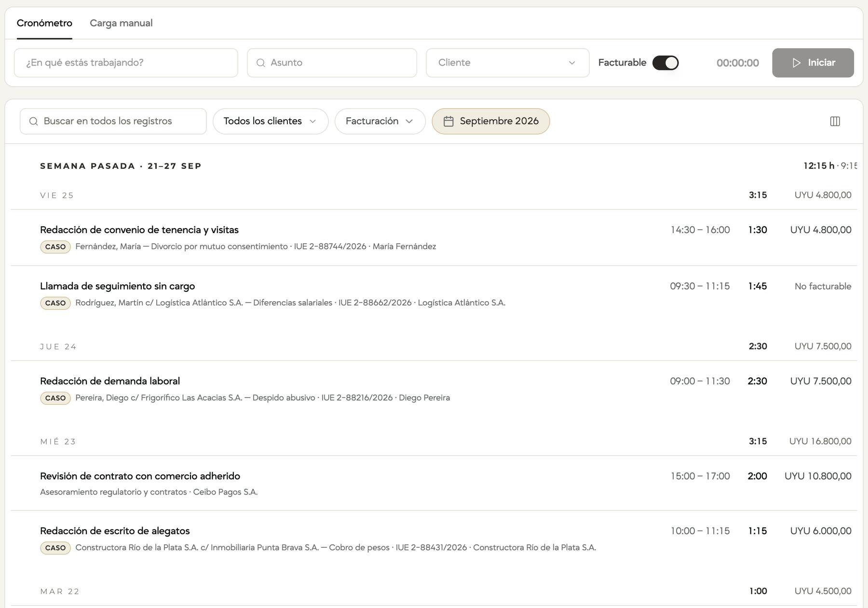Viewport: 868px width, 608px height.
Task: Click time range 15:00 – 17:00
Action: pos(700,476)
